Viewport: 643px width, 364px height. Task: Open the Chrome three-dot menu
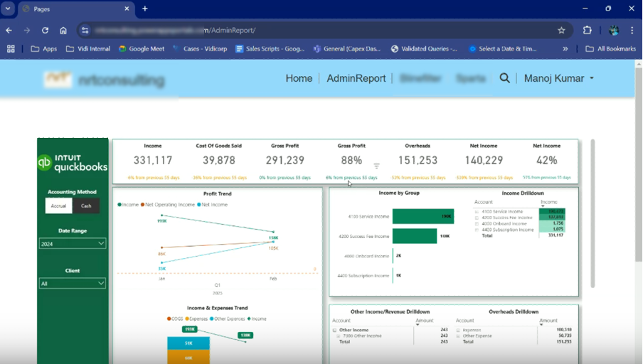[x=632, y=31]
